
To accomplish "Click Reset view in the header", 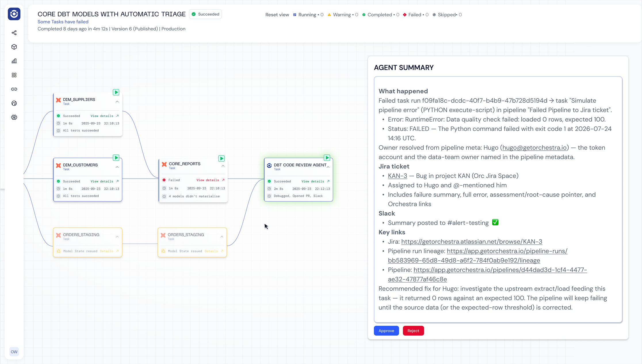I will (277, 15).
